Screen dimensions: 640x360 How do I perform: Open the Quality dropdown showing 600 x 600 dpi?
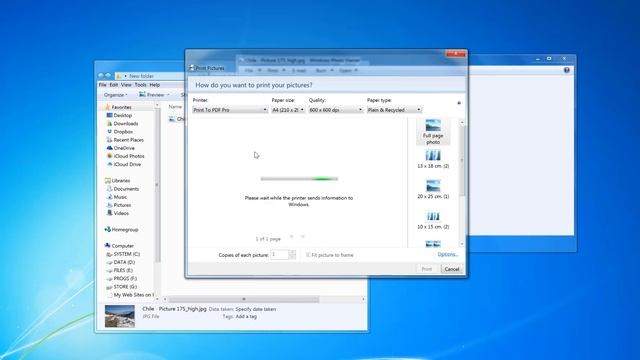point(336,110)
